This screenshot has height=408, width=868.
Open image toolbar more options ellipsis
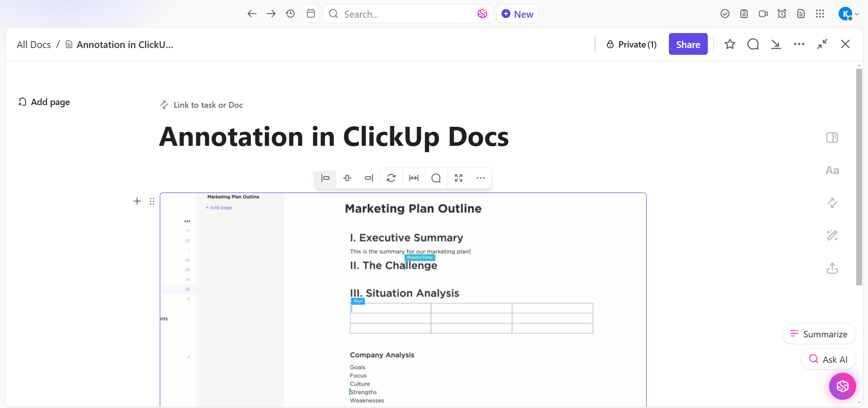(481, 178)
